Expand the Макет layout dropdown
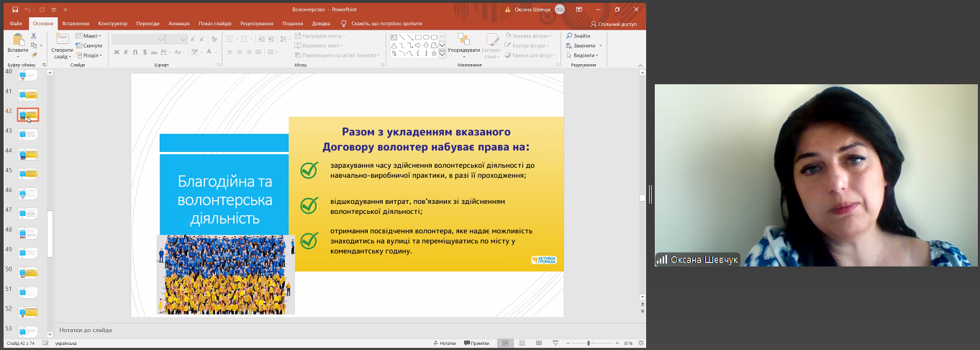Image resolution: width=980 pixels, height=350 pixels. [x=89, y=36]
